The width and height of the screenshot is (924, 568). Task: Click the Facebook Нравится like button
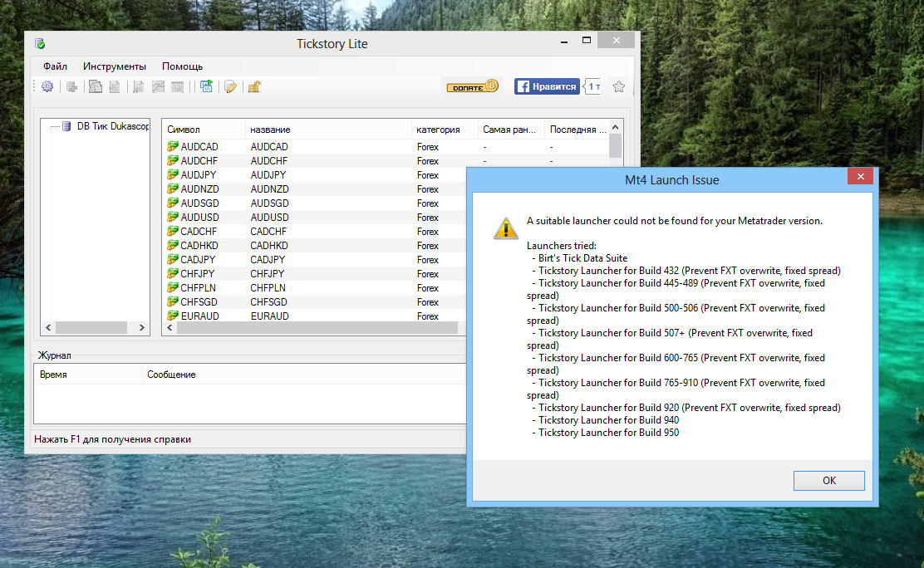(547, 86)
